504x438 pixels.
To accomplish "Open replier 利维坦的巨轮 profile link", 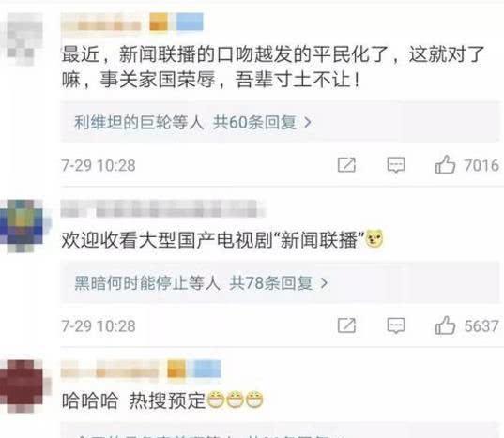I will tap(123, 122).
